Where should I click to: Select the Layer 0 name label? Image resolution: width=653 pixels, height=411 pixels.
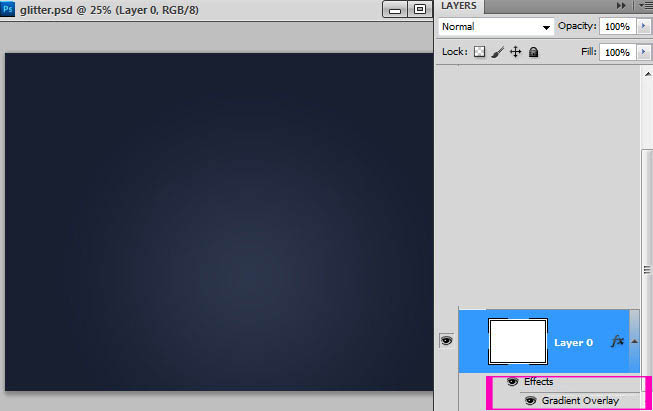[x=573, y=343]
